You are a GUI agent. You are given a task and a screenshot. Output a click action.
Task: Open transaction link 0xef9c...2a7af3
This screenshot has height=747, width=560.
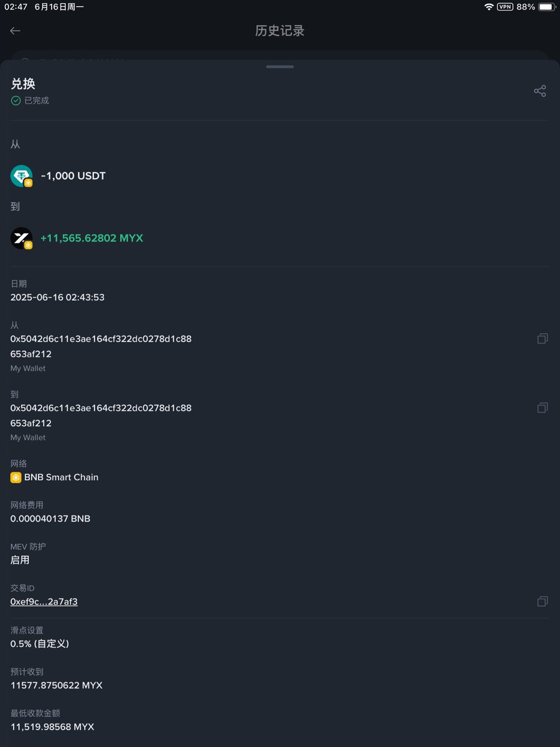[x=44, y=601]
